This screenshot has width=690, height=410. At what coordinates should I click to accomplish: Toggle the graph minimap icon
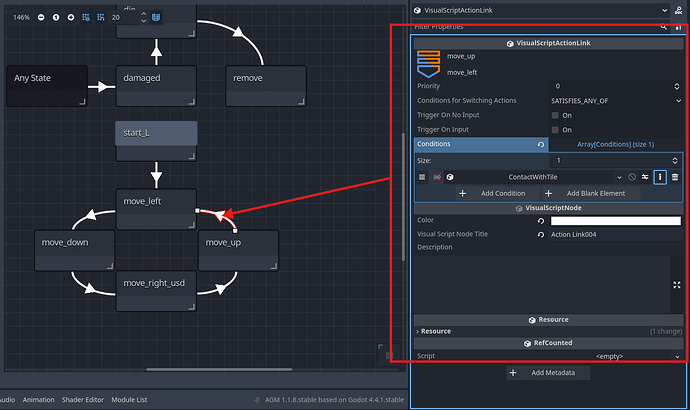(x=156, y=18)
